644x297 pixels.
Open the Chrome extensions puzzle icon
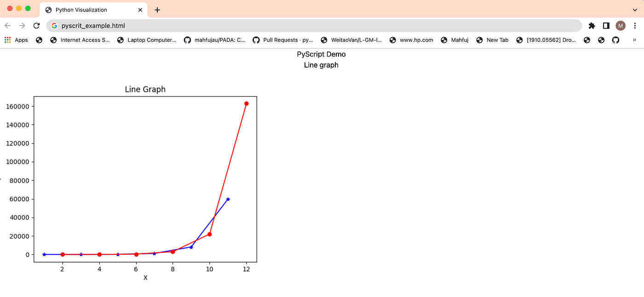pos(592,25)
